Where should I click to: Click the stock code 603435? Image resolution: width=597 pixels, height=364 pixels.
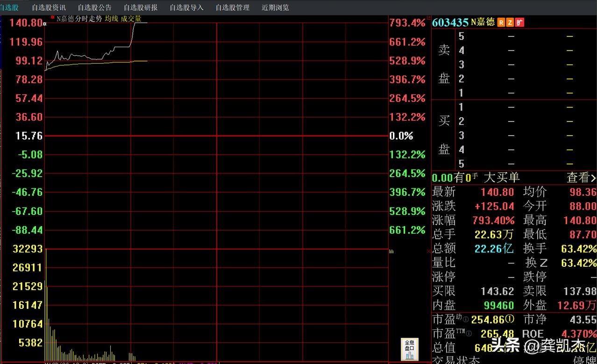click(x=450, y=22)
